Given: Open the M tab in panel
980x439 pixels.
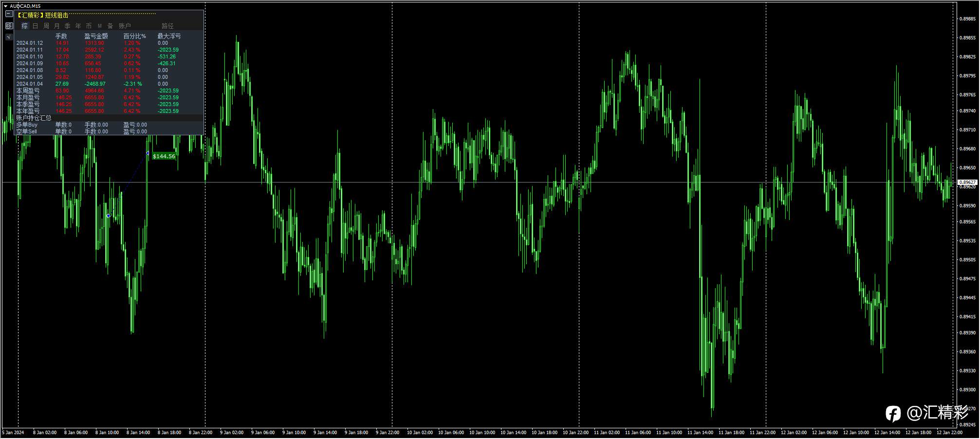Looking at the screenshot, I should 100,26.
